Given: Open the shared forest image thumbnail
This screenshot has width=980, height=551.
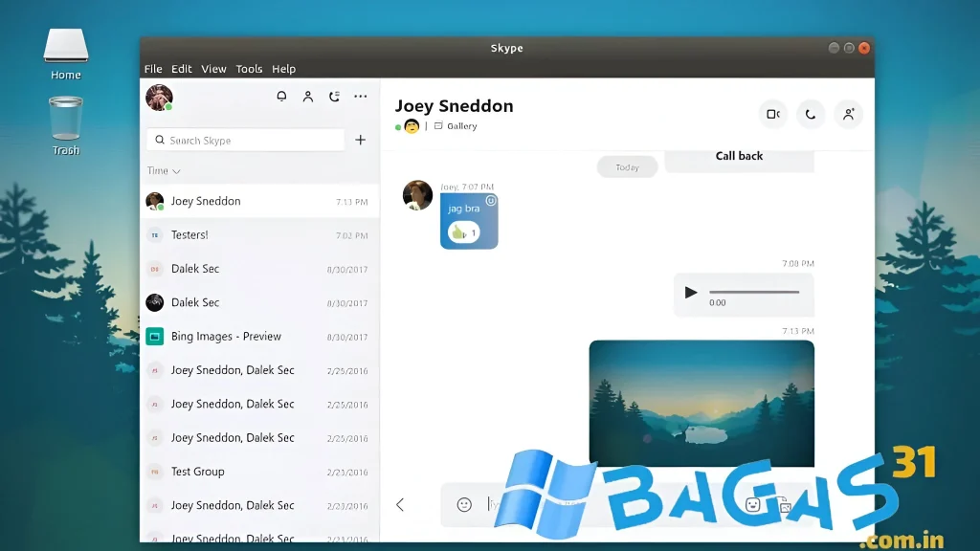Looking at the screenshot, I should point(702,404).
